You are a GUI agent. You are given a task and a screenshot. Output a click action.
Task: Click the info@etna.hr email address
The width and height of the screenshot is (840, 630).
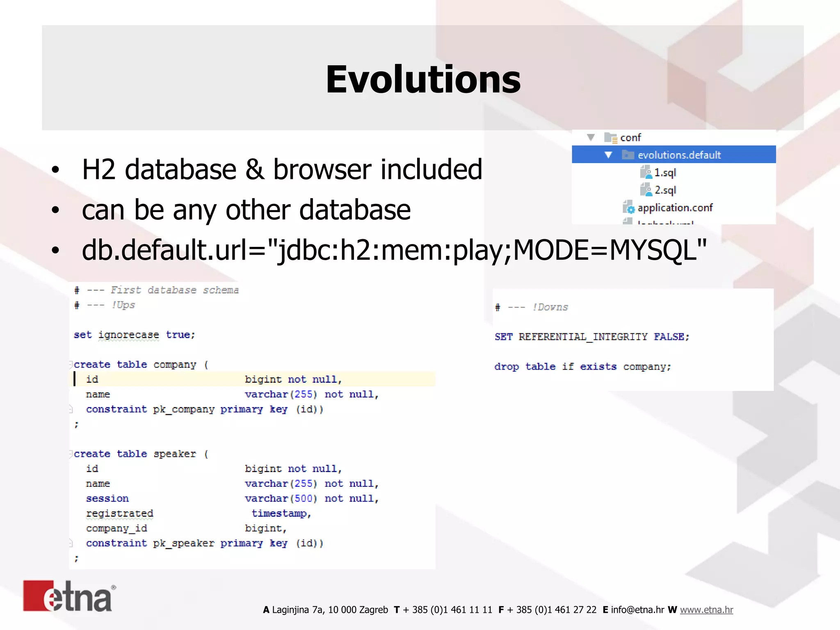(x=637, y=610)
